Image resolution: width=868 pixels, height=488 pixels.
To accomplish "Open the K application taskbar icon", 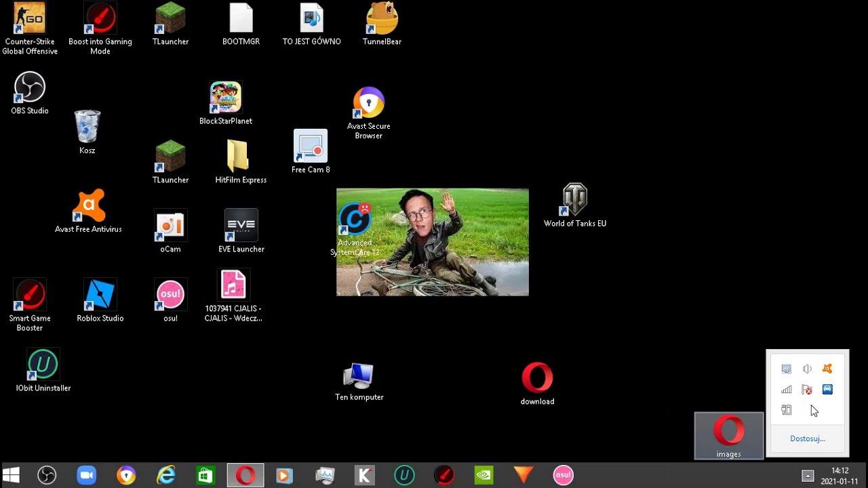I will pyautogui.click(x=364, y=475).
